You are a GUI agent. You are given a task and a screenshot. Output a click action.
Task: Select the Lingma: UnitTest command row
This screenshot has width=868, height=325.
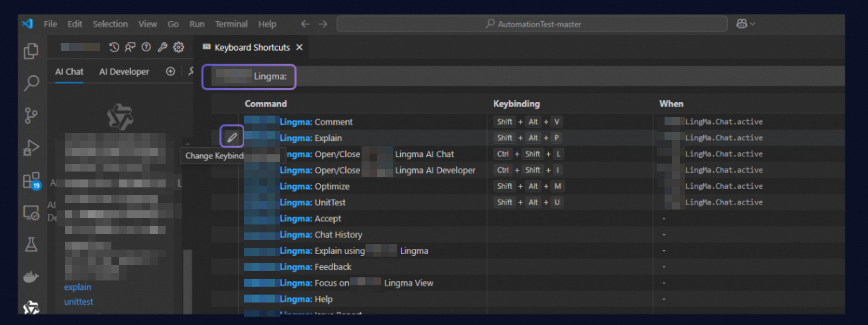point(528,202)
